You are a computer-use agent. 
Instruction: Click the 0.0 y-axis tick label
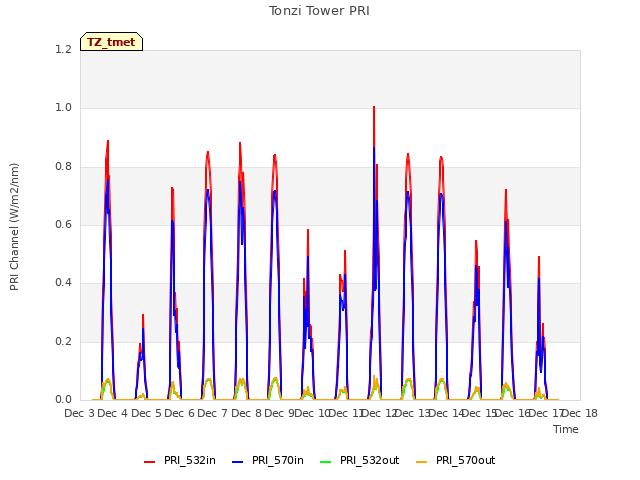[x=63, y=400]
